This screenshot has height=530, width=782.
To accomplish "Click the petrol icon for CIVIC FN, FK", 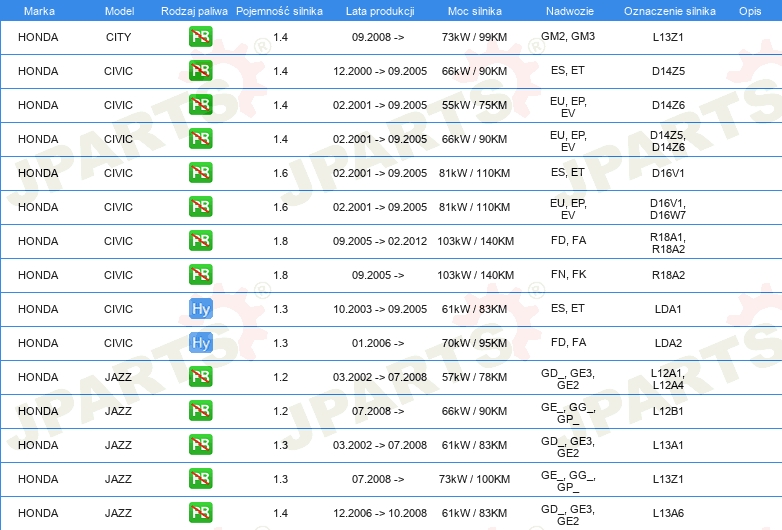I will pyautogui.click(x=200, y=275).
